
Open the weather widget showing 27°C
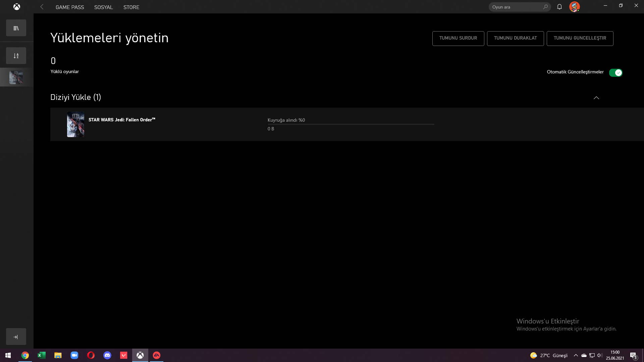[549, 355]
